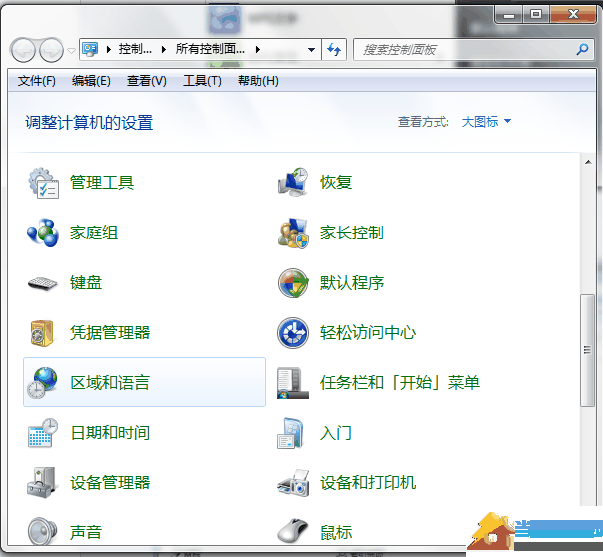Screen dimensions: 603x557
Task: Click the 键盘 keyboard icon
Action: tap(43, 283)
